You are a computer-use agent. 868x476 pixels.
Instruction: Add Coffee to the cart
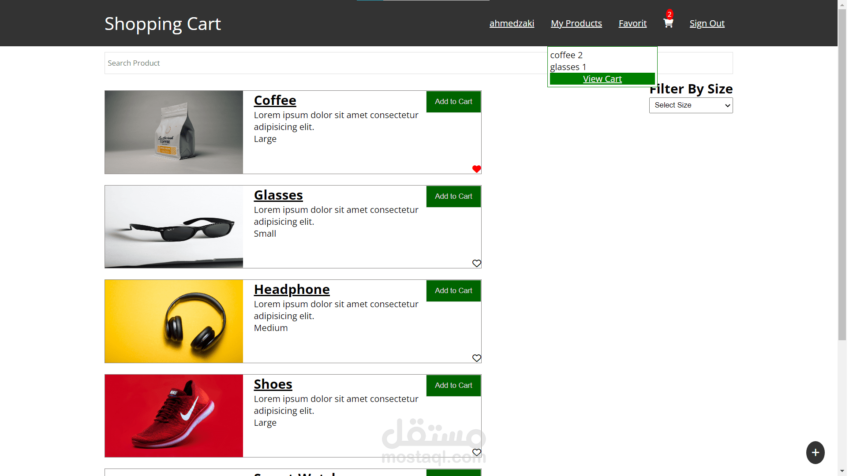point(453,101)
